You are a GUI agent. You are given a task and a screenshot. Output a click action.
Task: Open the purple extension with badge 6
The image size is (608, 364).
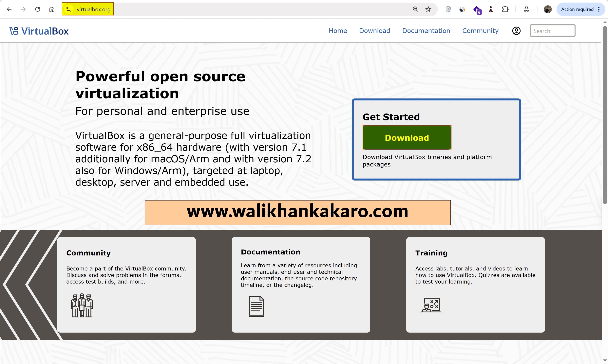tap(477, 10)
